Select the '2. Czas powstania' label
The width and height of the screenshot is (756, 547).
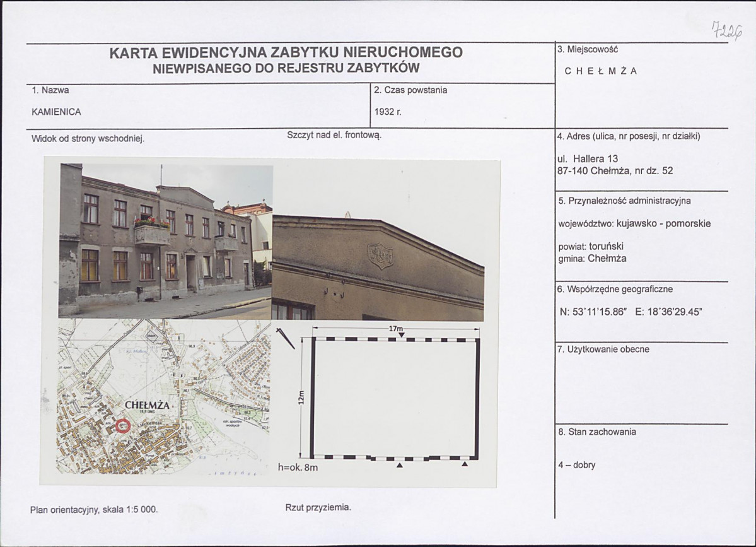point(410,90)
